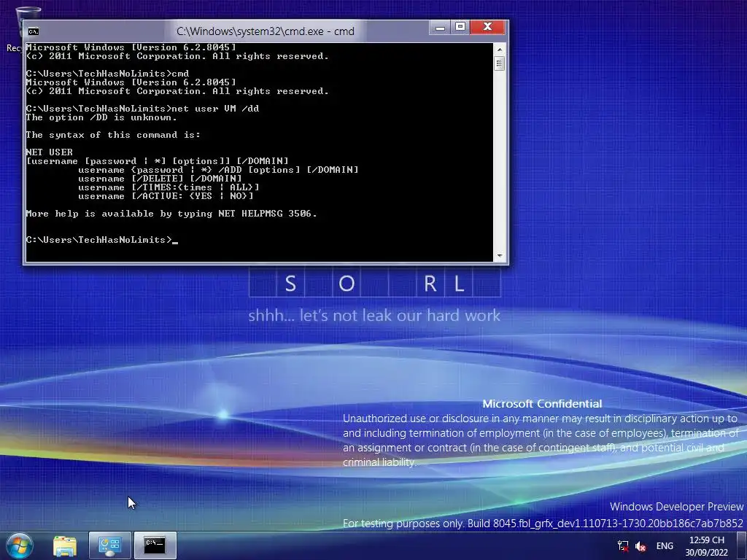The width and height of the screenshot is (747, 560).
Task: Open Windows Explorer from taskbar
Action: tap(65, 545)
